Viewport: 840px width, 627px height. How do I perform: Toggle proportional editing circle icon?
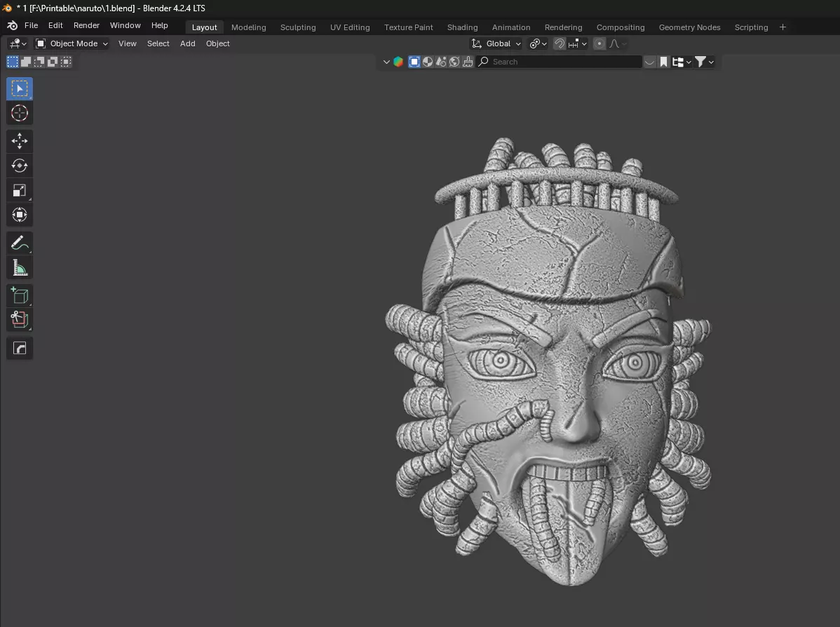click(599, 44)
